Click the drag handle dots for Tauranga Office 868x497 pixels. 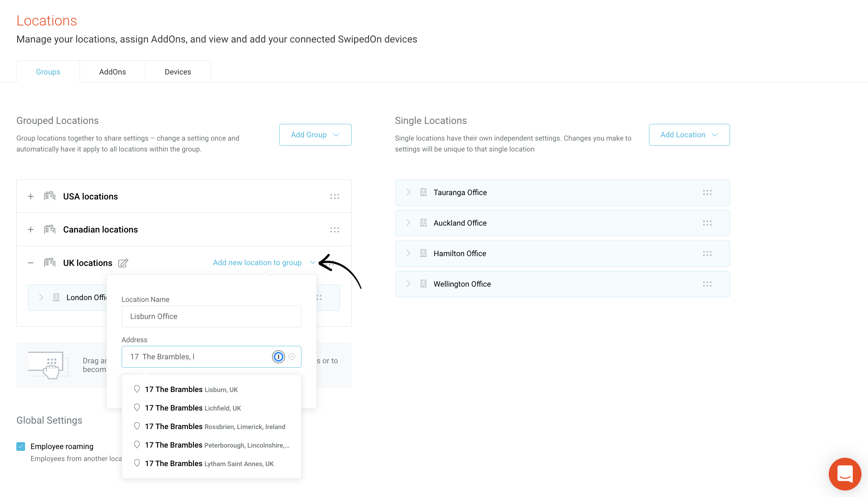pos(707,193)
